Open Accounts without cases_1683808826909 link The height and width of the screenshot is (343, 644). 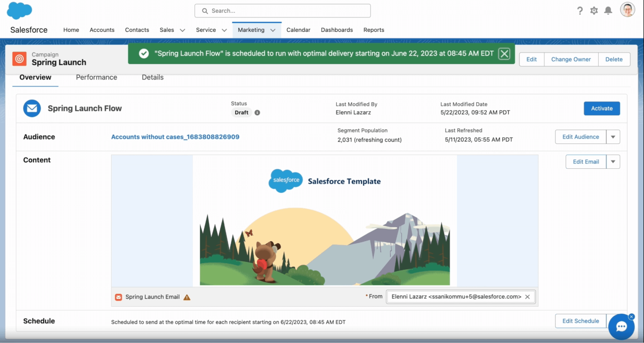pyautogui.click(x=175, y=137)
